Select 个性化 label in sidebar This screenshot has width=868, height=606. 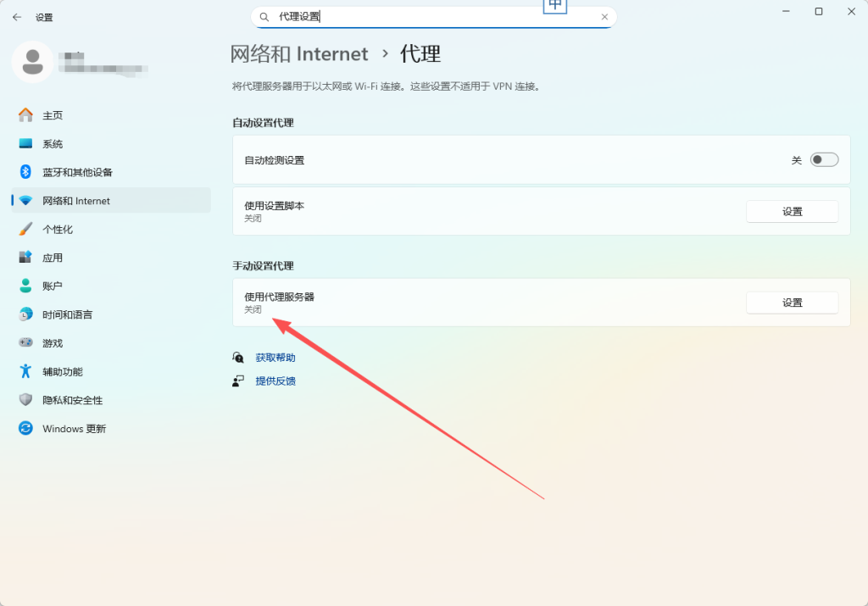pos(58,229)
